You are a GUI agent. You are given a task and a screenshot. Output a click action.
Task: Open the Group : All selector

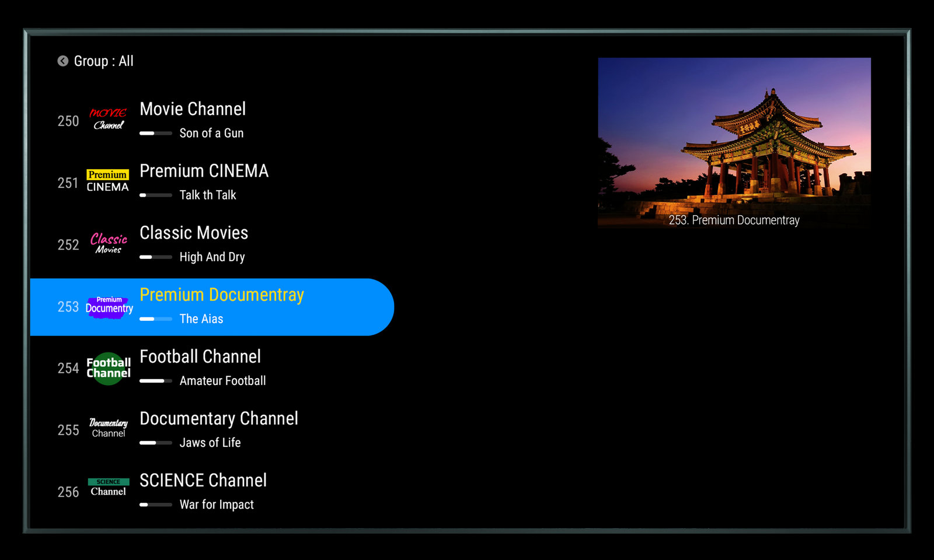point(103,61)
